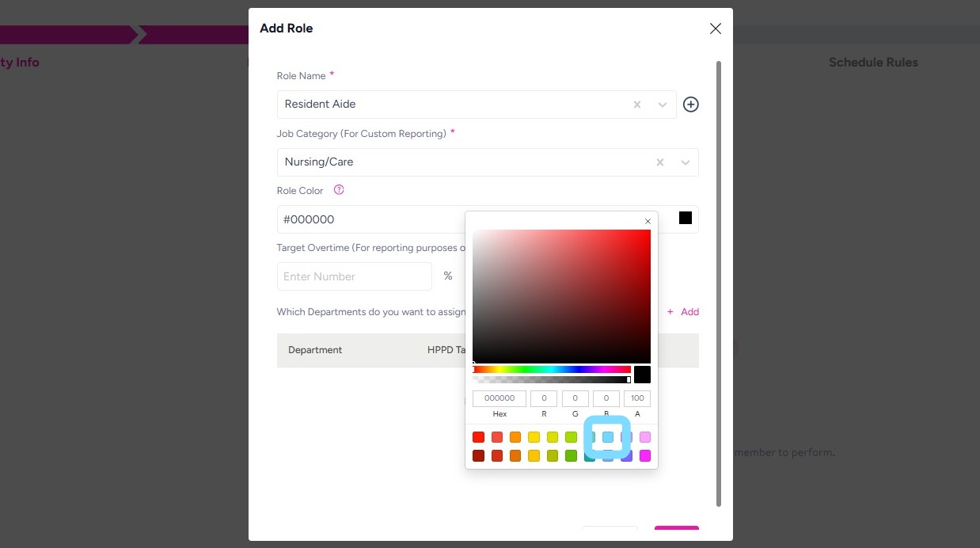Click the plus icon beside Role Name
The height and width of the screenshot is (548, 980).
click(x=691, y=105)
